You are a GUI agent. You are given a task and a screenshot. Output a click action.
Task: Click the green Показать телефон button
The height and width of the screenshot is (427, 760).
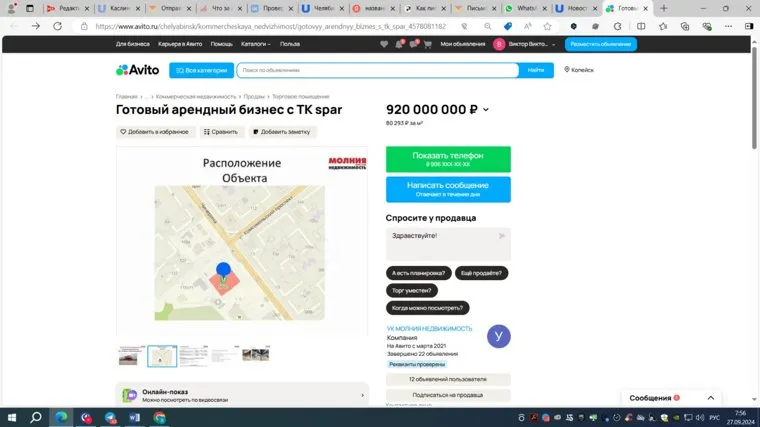pos(447,159)
